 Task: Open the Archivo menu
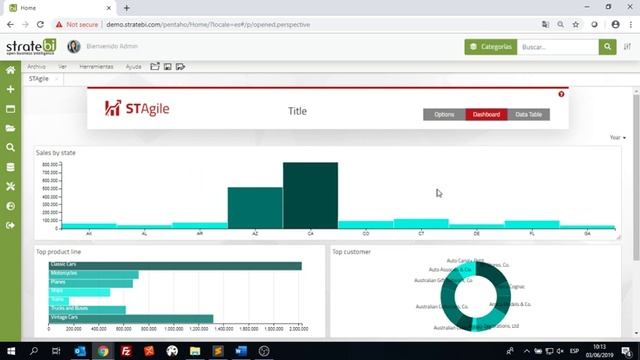click(x=36, y=67)
